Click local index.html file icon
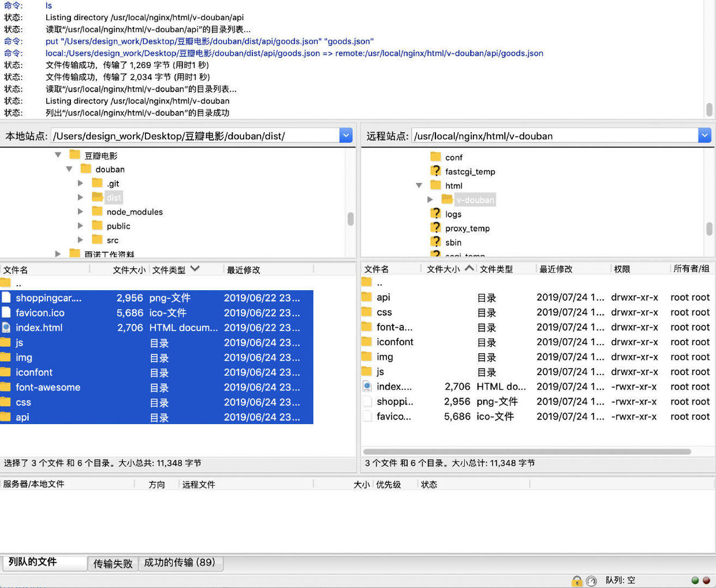Image resolution: width=716 pixels, height=588 pixels. click(6, 327)
